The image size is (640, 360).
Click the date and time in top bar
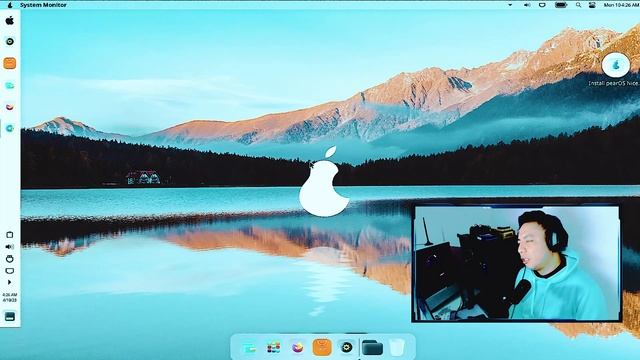click(622, 5)
